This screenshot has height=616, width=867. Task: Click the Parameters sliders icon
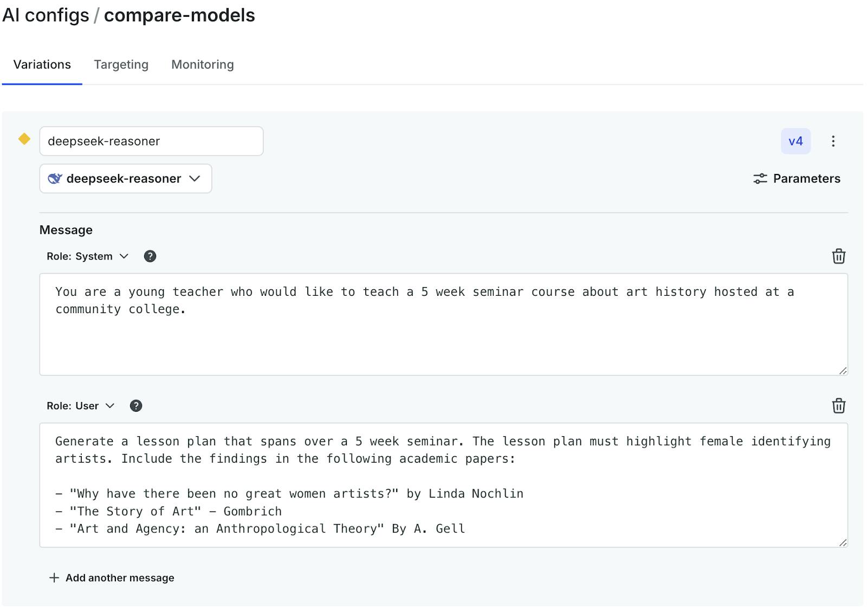(x=760, y=179)
